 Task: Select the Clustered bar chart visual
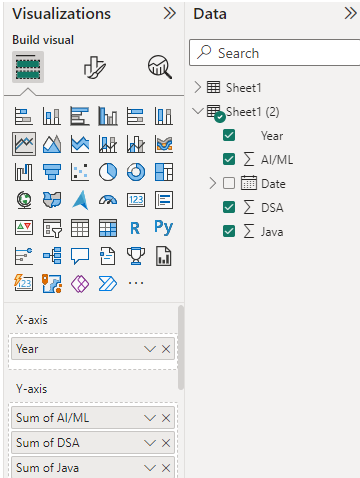pyautogui.click(x=80, y=116)
